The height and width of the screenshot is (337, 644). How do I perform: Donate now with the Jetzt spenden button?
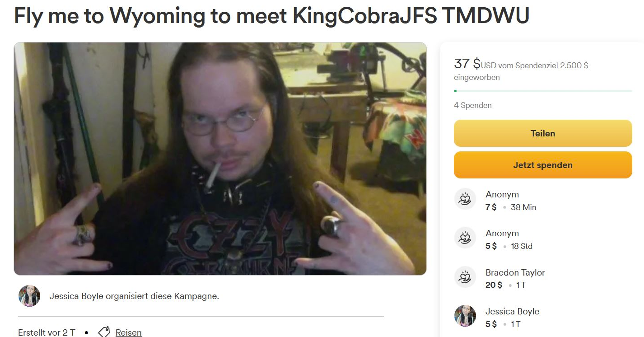pos(543,165)
